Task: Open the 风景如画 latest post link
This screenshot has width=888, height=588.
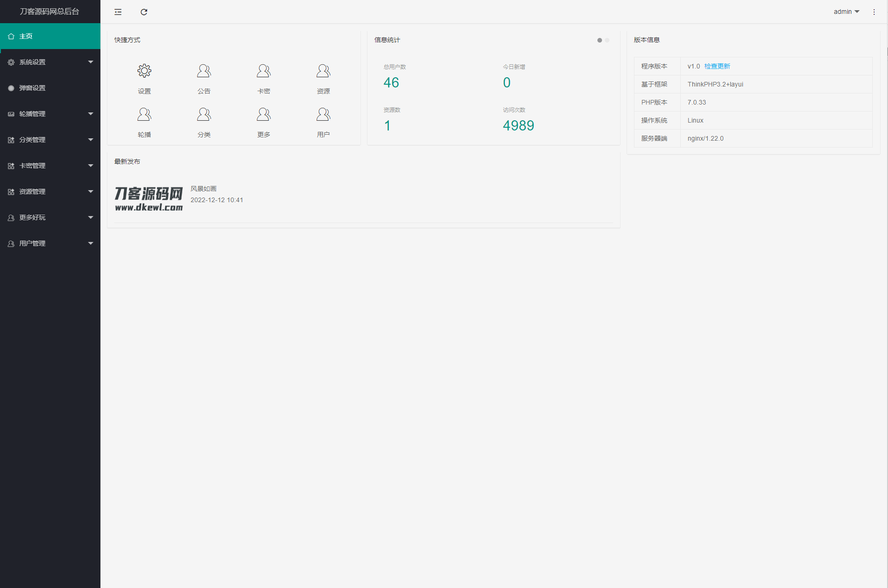Action: point(204,189)
